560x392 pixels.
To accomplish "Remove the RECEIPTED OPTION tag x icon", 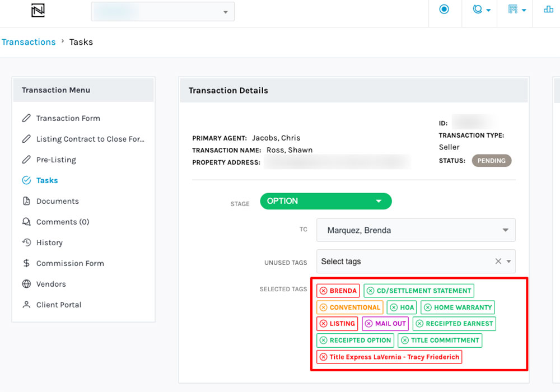I will click(323, 340).
